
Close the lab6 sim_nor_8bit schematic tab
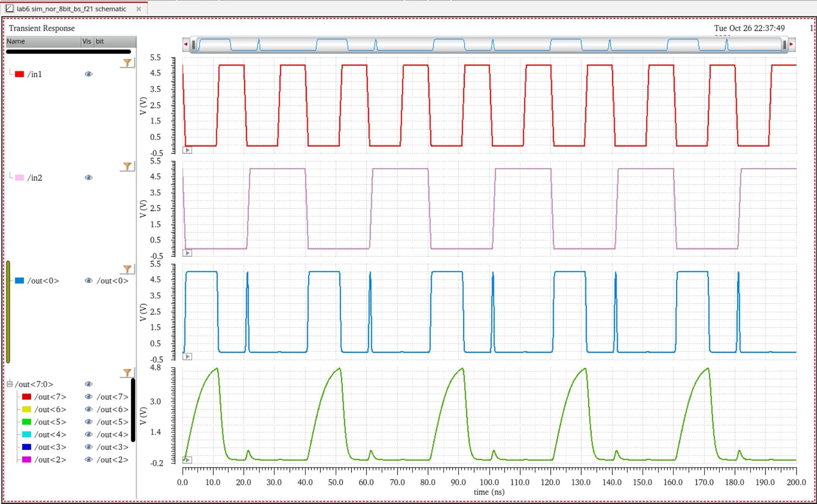coord(139,9)
